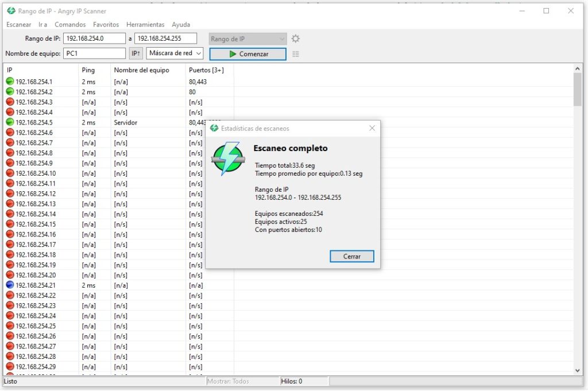
Task: Click the 2 ms ping of 192.168.254.21
Action: (88, 285)
